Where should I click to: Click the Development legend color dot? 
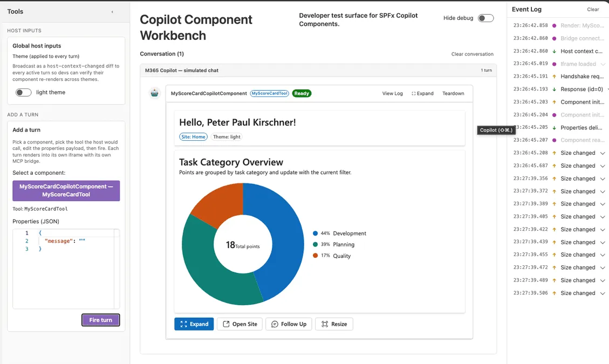pyautogui.click(x=316, y=233)
